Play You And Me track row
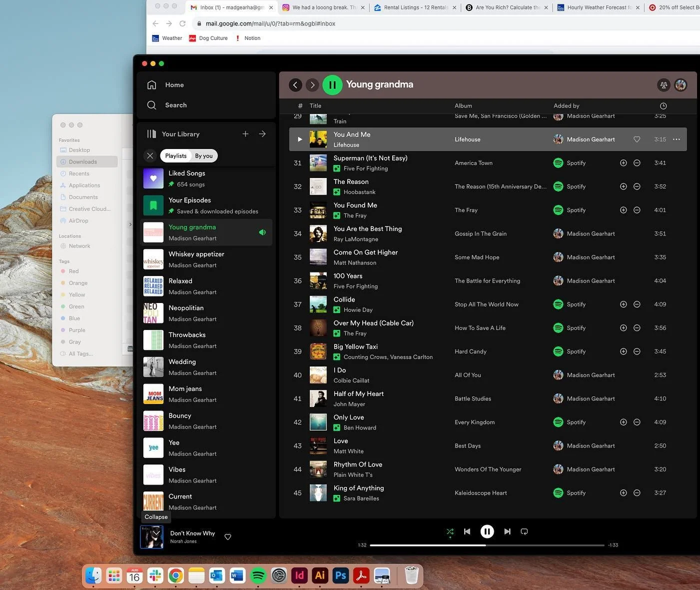This screenshot has width=700, height=590. [300, 139]
